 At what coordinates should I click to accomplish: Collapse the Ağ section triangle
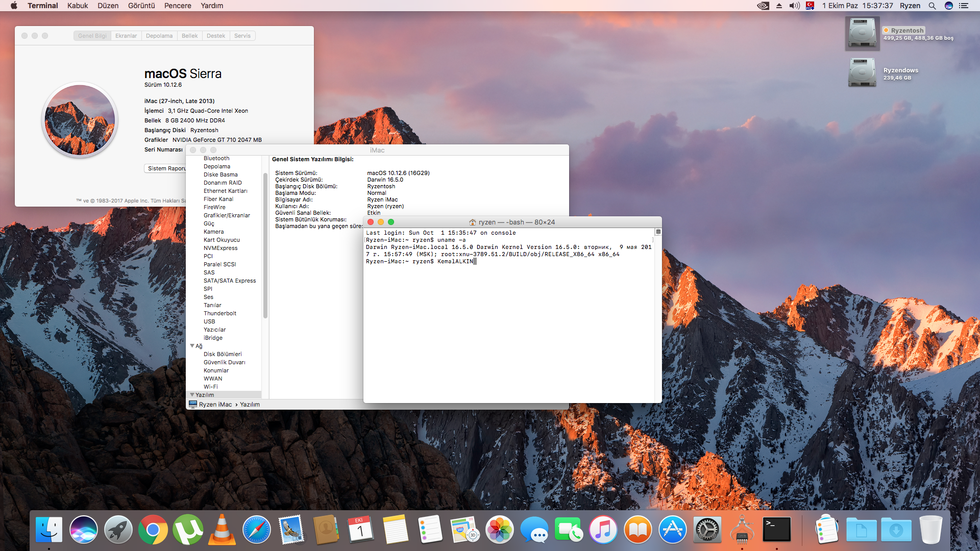(x=192, y=345)
